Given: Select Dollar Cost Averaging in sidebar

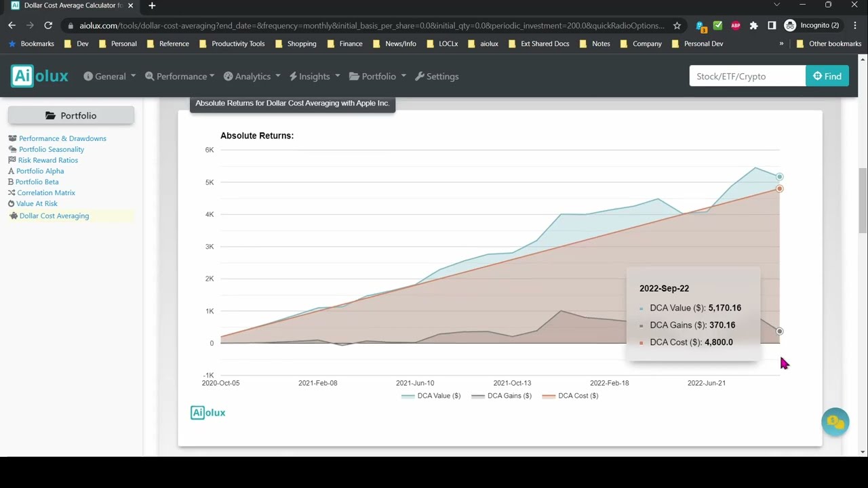Looking at the screenshot, I should point(54,216).
